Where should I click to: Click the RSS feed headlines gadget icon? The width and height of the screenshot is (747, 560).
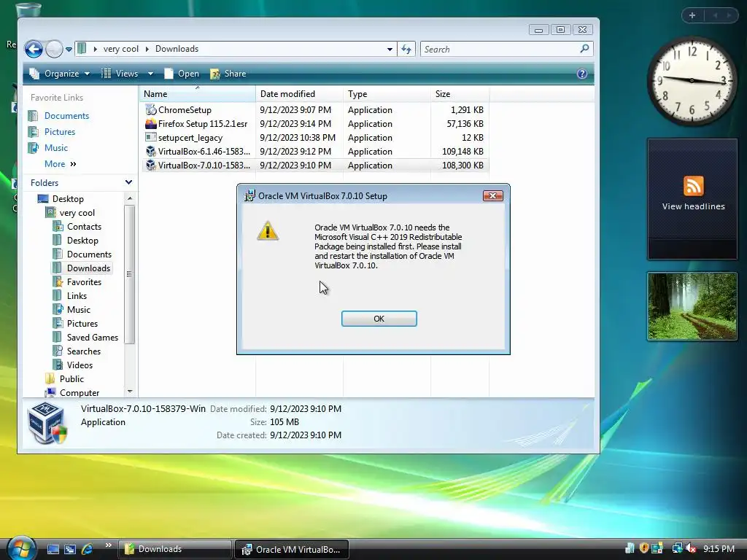coord(693,186)
